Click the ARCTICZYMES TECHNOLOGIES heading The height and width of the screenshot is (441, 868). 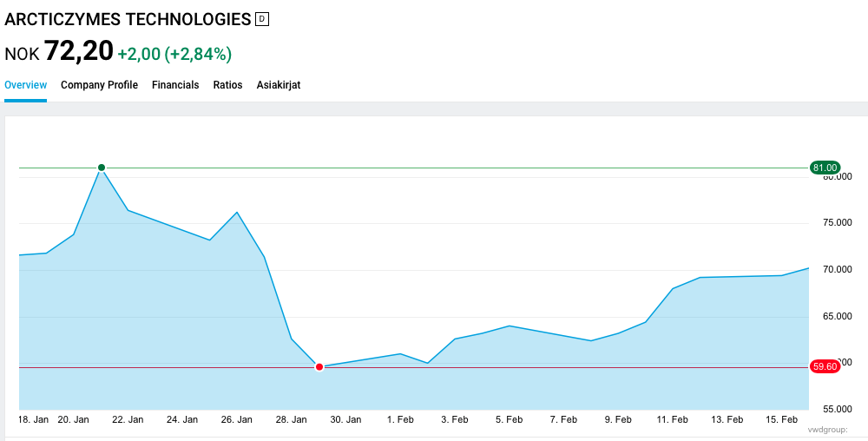click(x=128, y=19)
